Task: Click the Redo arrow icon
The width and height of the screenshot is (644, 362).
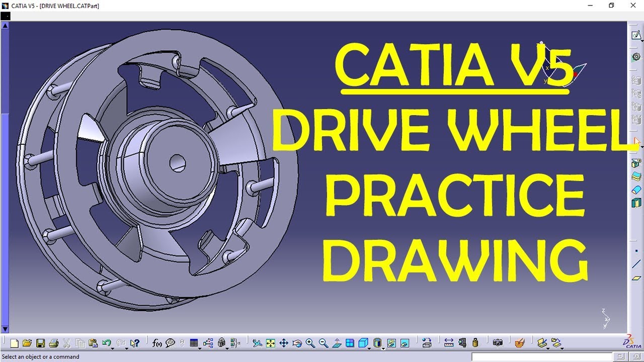Action: [x=121, y=343]
